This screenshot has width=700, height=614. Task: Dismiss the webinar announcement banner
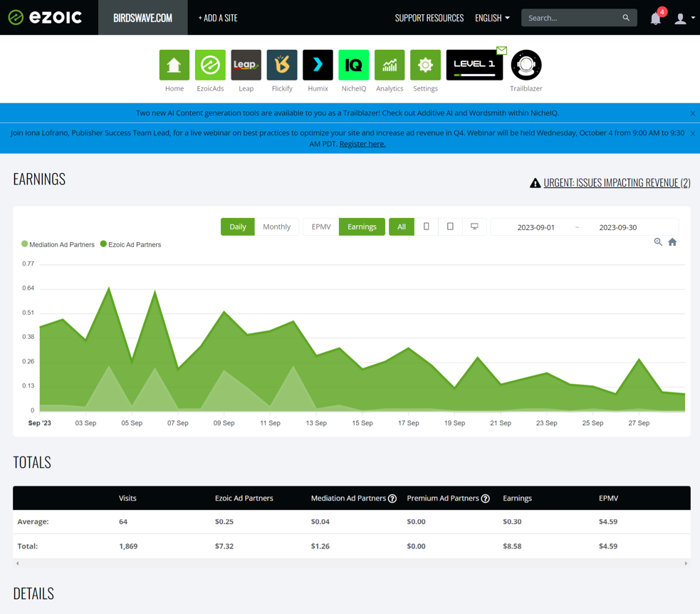pyautogui.click(x=692, y=133)
